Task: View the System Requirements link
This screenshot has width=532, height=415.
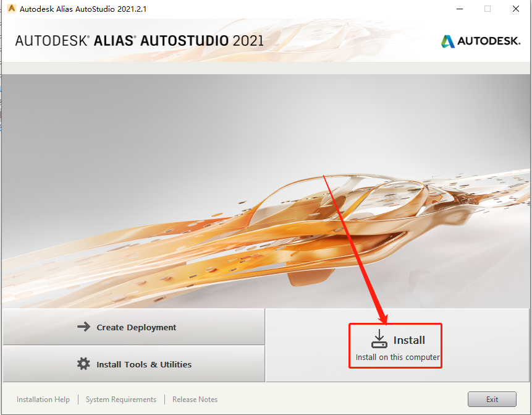Action: (x=121, y=400)
